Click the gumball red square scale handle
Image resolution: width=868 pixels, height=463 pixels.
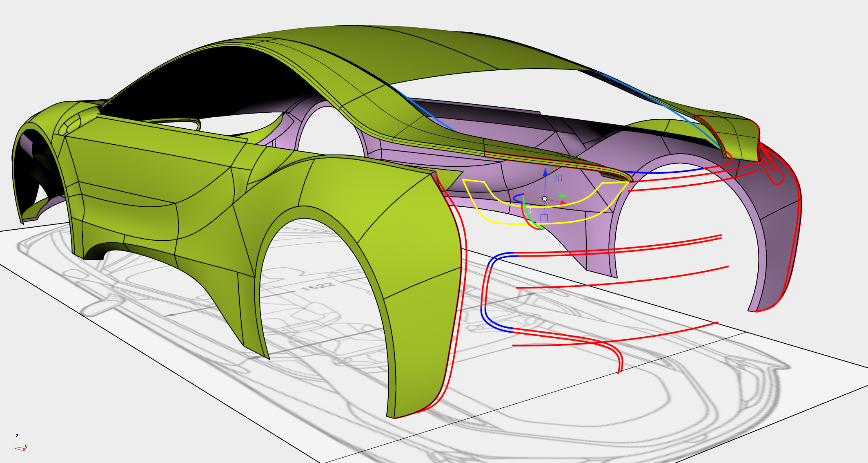click(511, 191)
